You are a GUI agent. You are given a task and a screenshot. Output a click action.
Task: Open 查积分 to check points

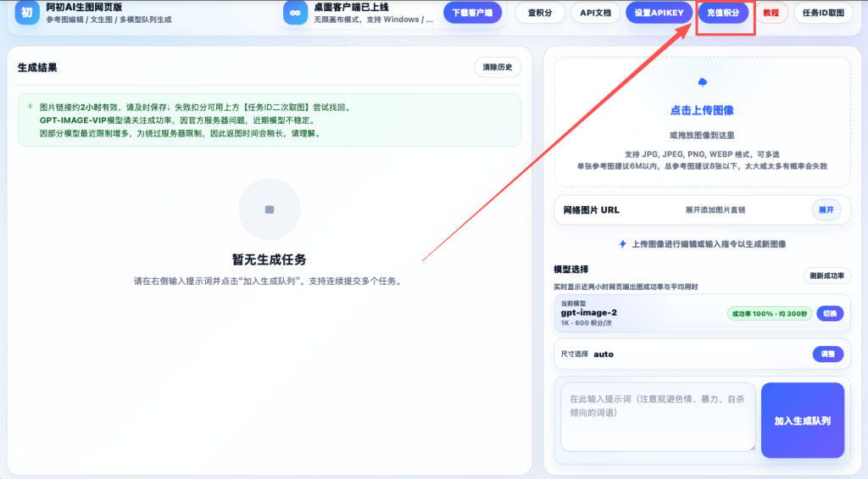click(x=540, y=13)
